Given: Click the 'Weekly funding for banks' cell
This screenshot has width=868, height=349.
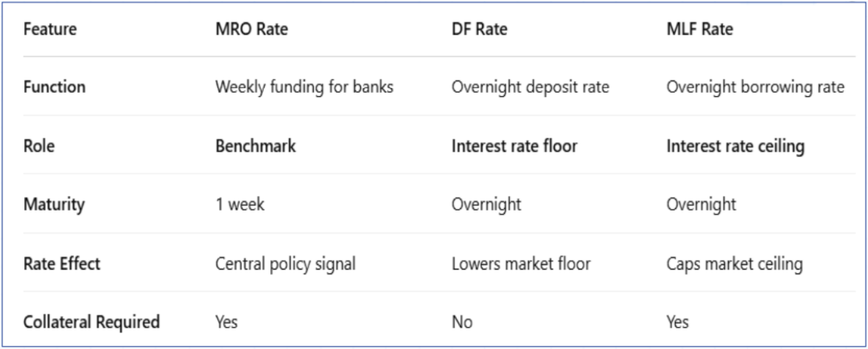Looking at the screenshot, I should tap(304, 87).
